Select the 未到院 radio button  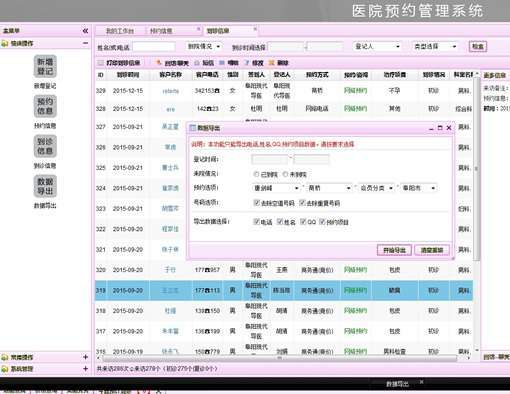click(285, 174)
